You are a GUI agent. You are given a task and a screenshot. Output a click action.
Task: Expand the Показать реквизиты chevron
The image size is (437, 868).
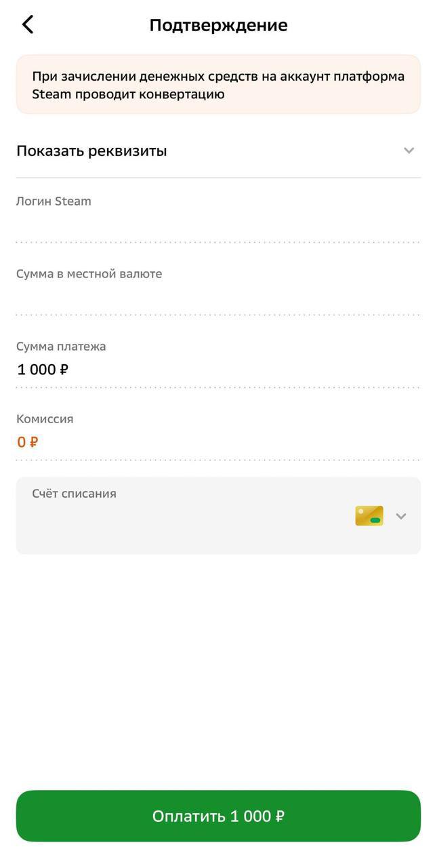click(409, 151)
